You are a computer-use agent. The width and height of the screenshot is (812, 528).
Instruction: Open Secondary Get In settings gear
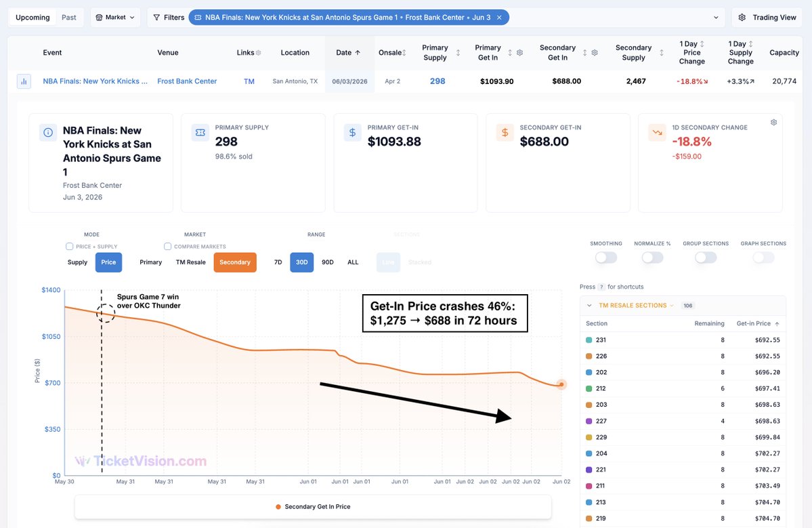(595, 53)
